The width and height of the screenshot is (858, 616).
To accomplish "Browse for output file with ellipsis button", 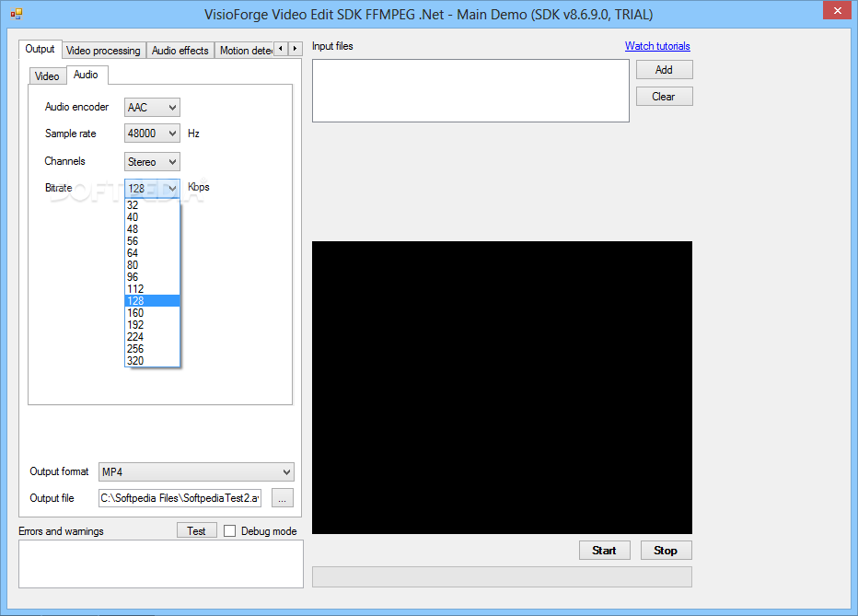I will pos(283,498).
